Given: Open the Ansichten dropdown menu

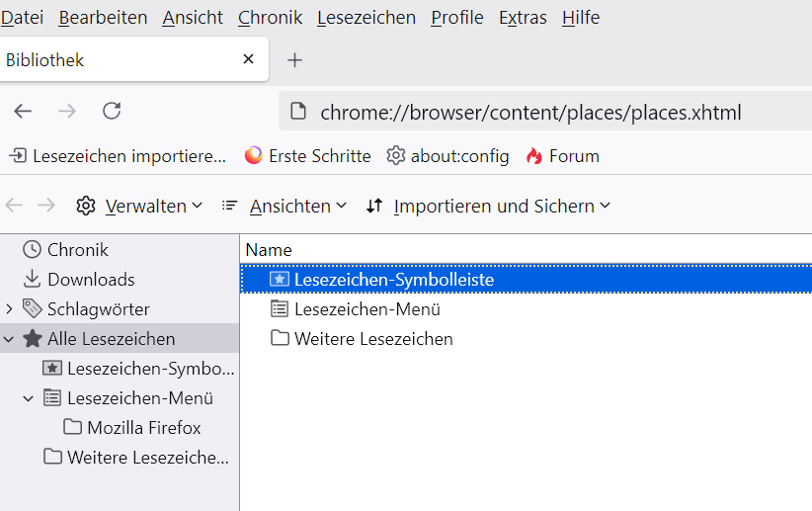Looking at the screenshot, I should 284,206.
